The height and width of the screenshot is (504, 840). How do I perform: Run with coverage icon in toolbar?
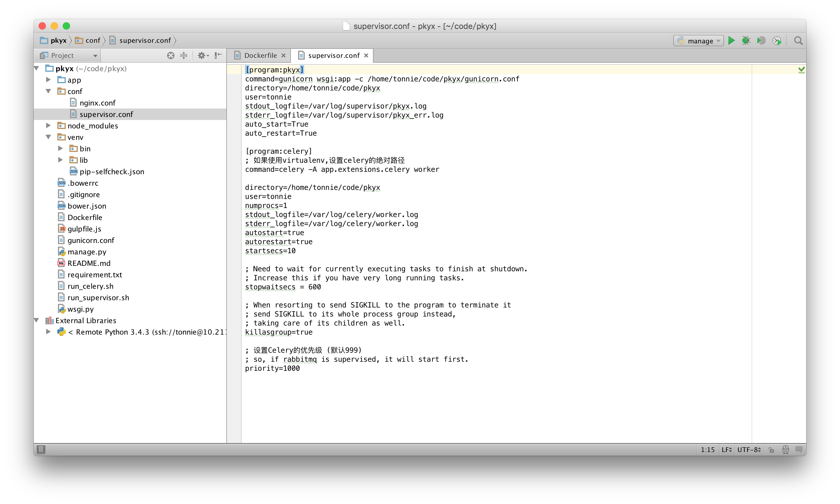761,41
